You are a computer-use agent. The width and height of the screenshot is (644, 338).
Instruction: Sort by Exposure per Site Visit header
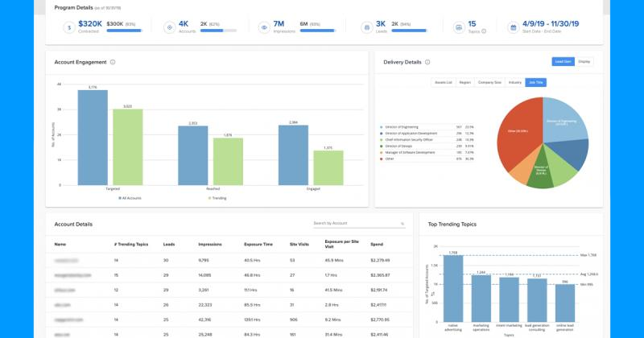tap(341, 244)
